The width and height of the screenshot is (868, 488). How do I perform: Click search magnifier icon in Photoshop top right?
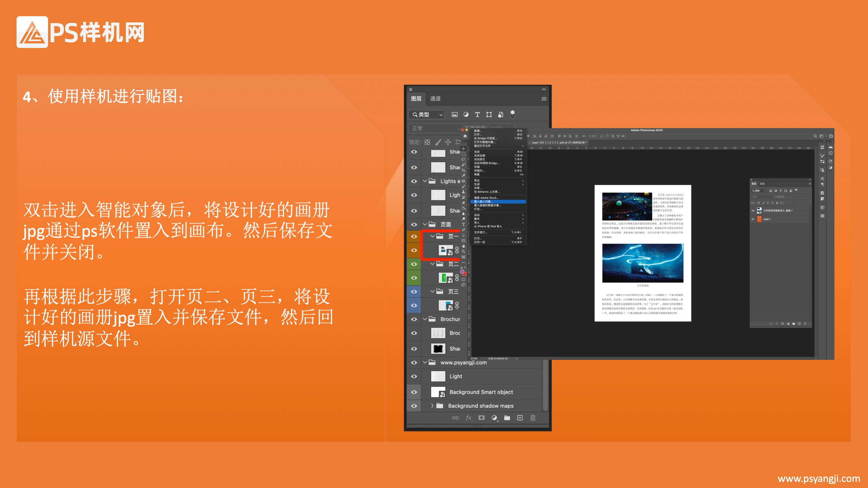pyautogui.click(x=815, y=136)
